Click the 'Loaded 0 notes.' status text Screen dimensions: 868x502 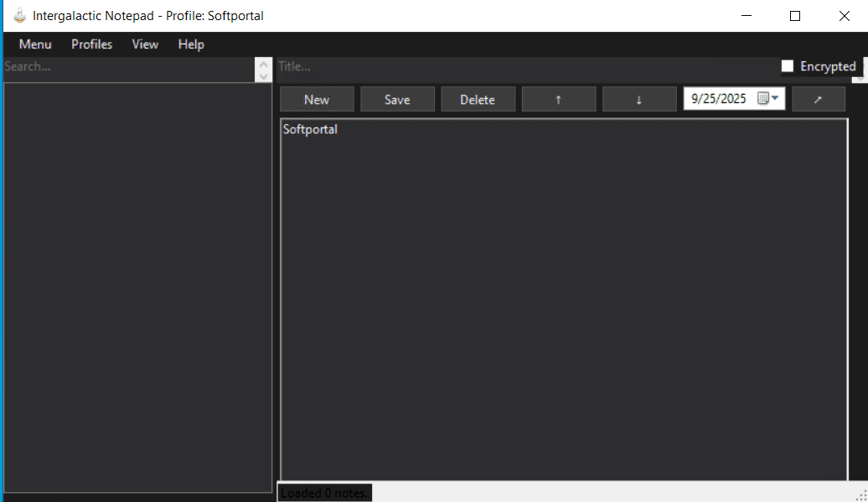pos(324,493)
